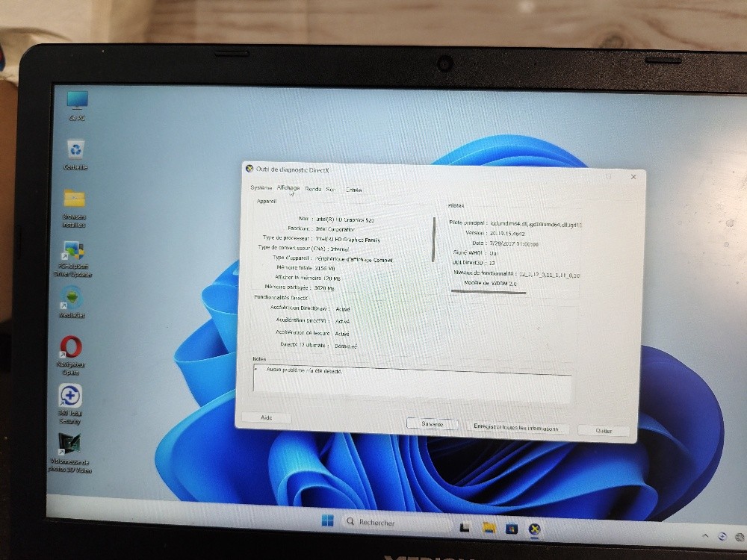Open the Browsers Installers folder icon
747x560 pixels.
pos(74,208)
